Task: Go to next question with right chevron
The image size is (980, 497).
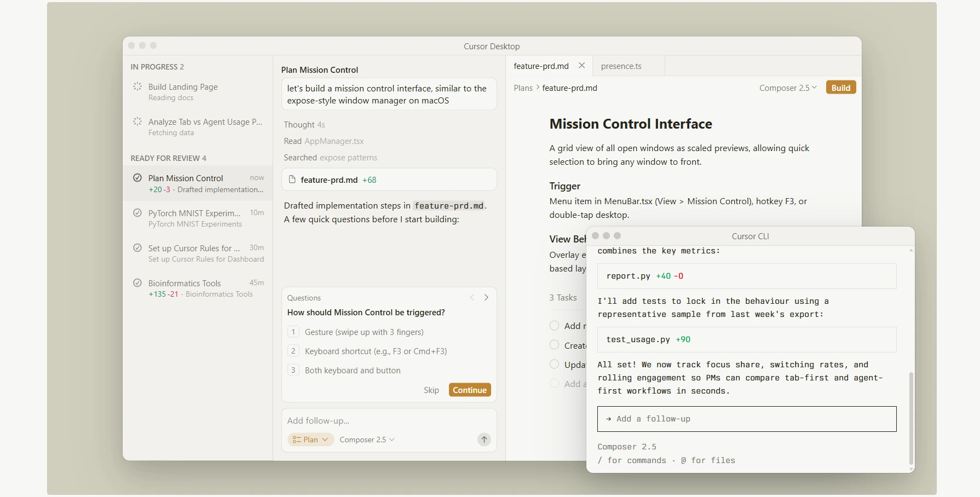Action: point(486,297)
